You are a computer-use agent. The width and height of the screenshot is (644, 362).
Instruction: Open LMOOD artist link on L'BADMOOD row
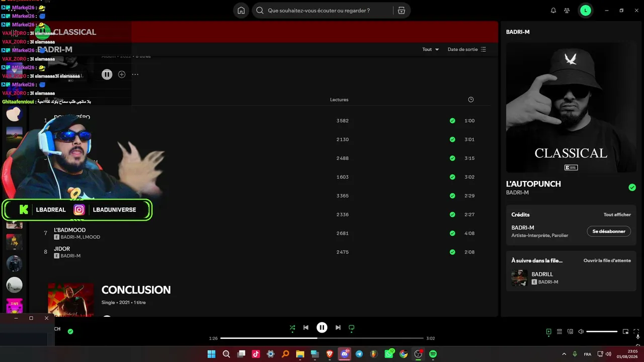click(x=92, y=237)
